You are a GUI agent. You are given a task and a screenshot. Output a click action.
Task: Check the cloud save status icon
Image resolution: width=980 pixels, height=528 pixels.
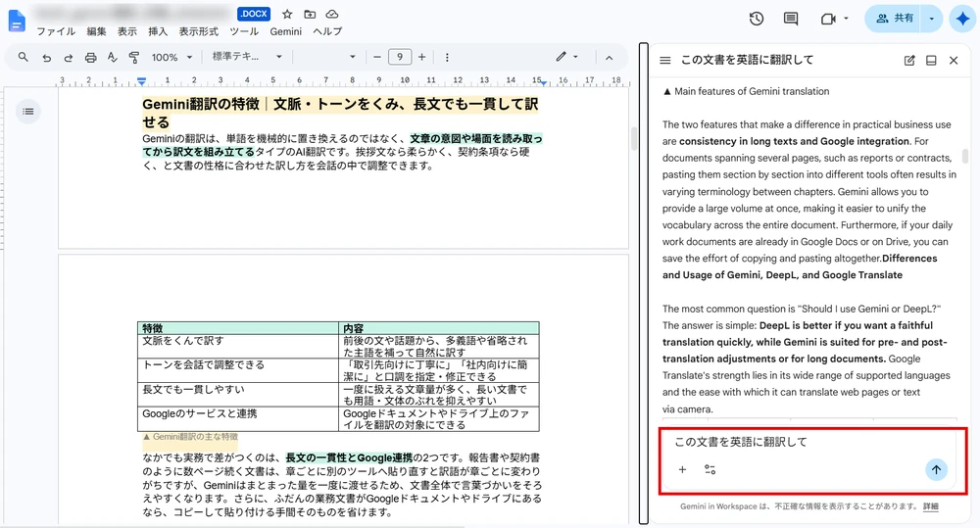coord(332,14)
